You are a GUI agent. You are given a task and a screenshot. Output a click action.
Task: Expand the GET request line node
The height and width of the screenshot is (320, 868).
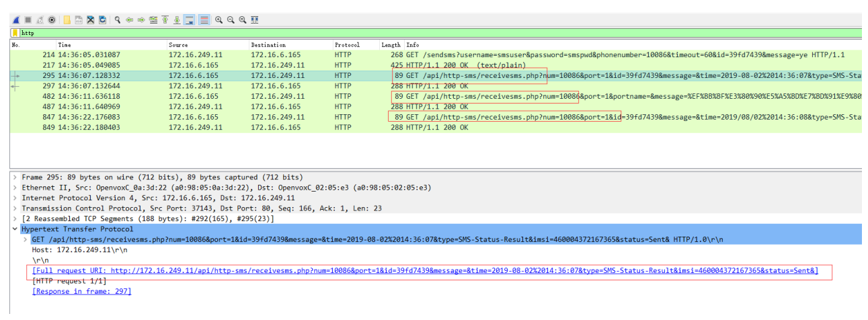[26, 239]
